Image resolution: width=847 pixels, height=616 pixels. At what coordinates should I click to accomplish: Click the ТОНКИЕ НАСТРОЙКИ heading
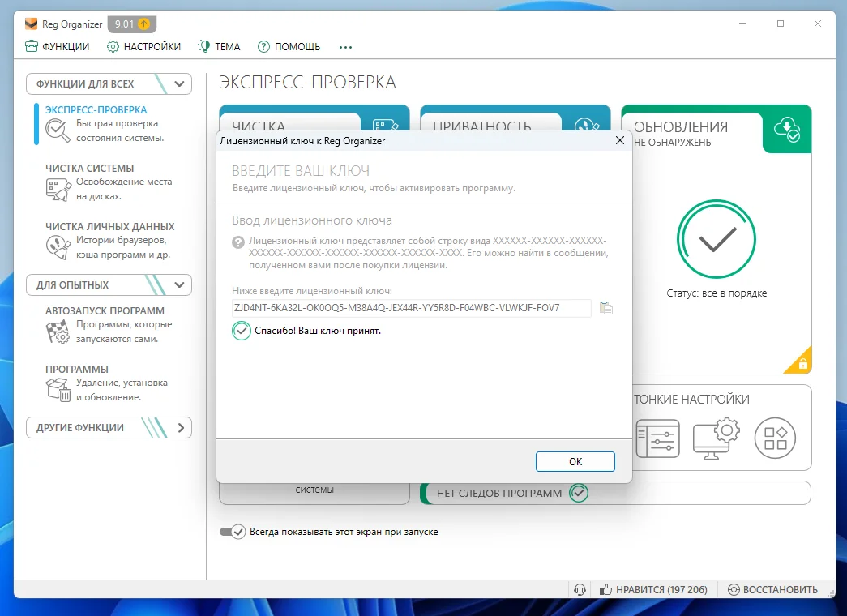click(691, 400)
